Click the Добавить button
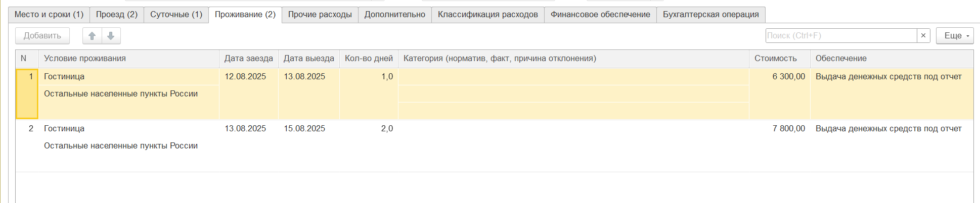 pos(42,36)
